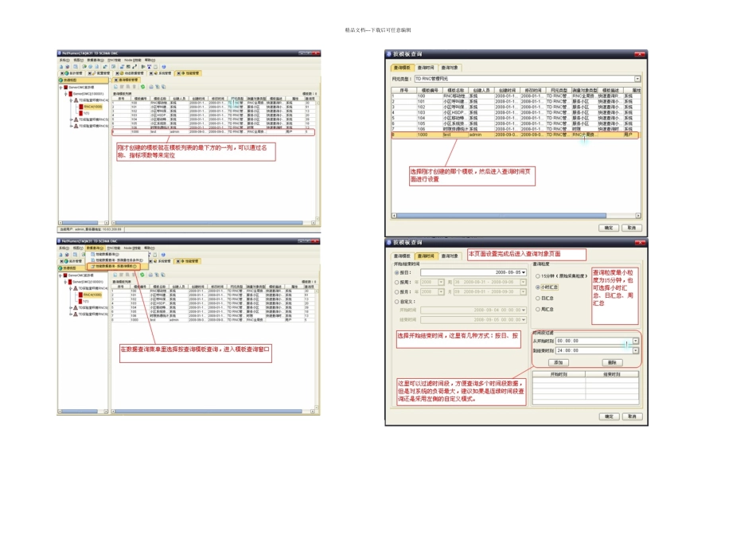
Task: Open the 系统 menu in the window without open menu
Action: click(x=64, y=61)
